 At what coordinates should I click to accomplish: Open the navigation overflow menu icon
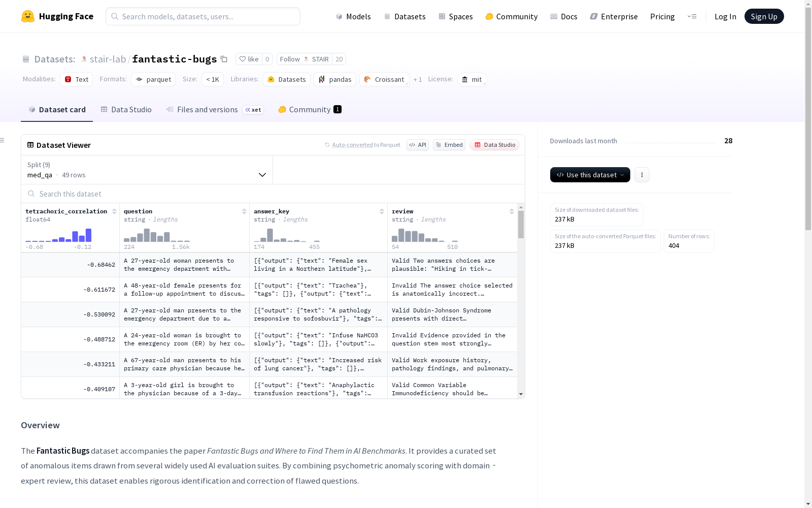pyautogui.click(x=692, y=16)
